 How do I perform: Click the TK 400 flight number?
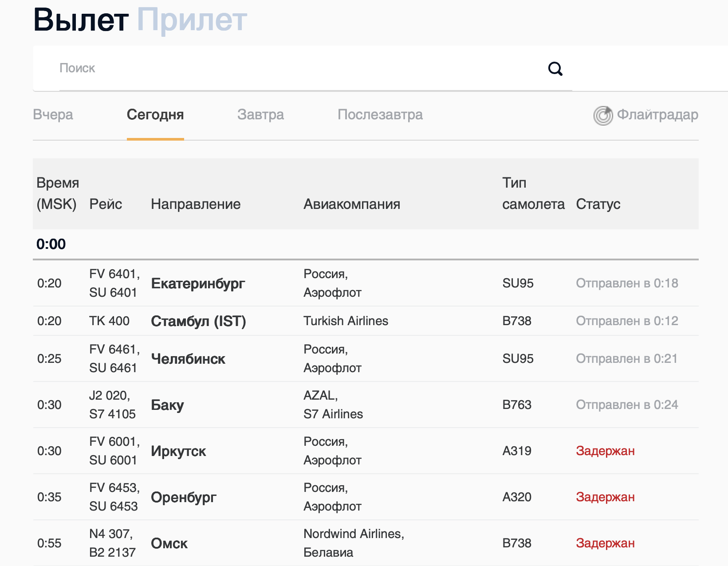109,321
